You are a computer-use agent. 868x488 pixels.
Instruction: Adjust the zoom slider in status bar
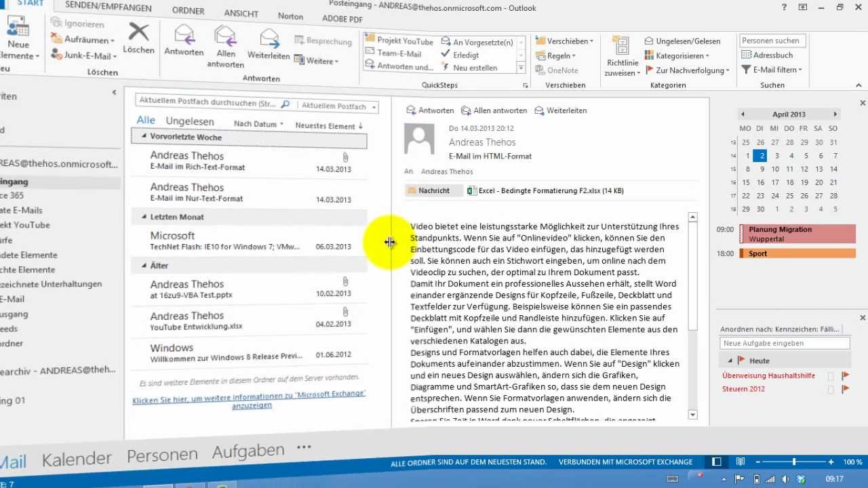coord(794,462)
